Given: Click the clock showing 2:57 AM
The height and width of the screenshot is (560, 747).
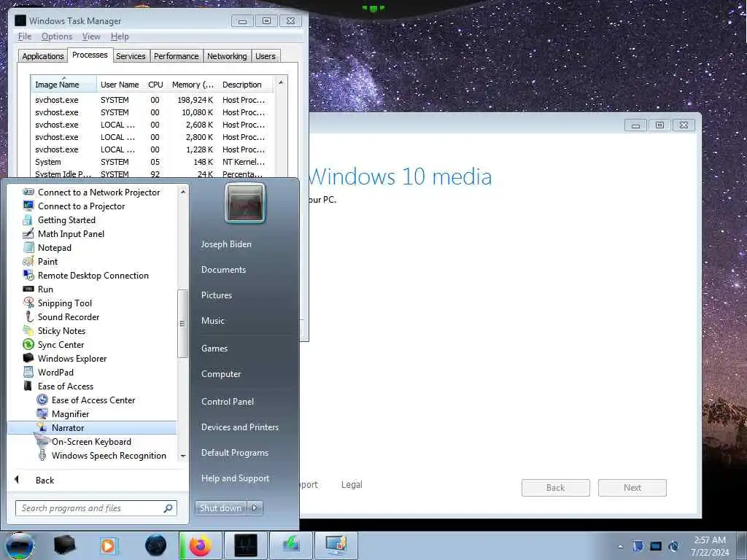Looking at the screenshot, I should (x=710, y=540).
